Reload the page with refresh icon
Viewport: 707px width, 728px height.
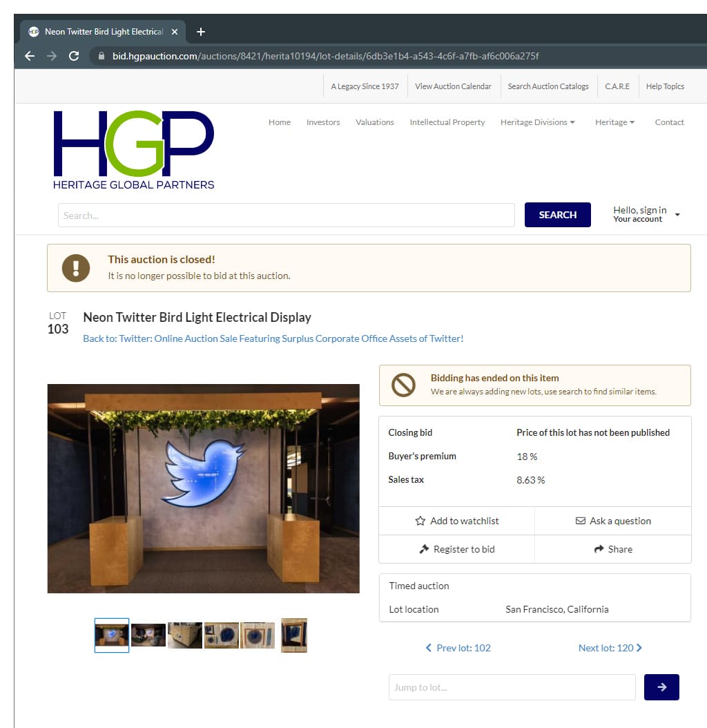click(x=74, y=56)
